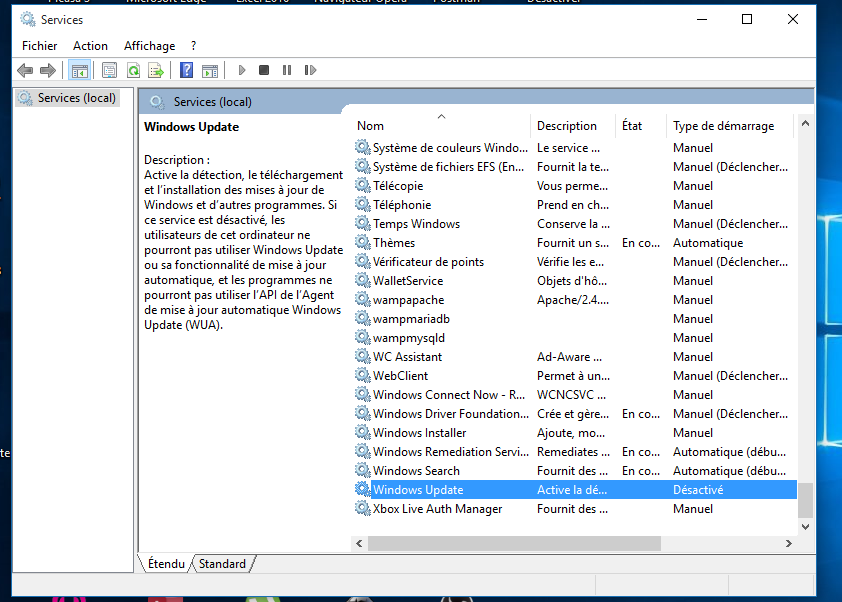Click the Start Service play icon
842x602 pixels.
click(242, 70)
